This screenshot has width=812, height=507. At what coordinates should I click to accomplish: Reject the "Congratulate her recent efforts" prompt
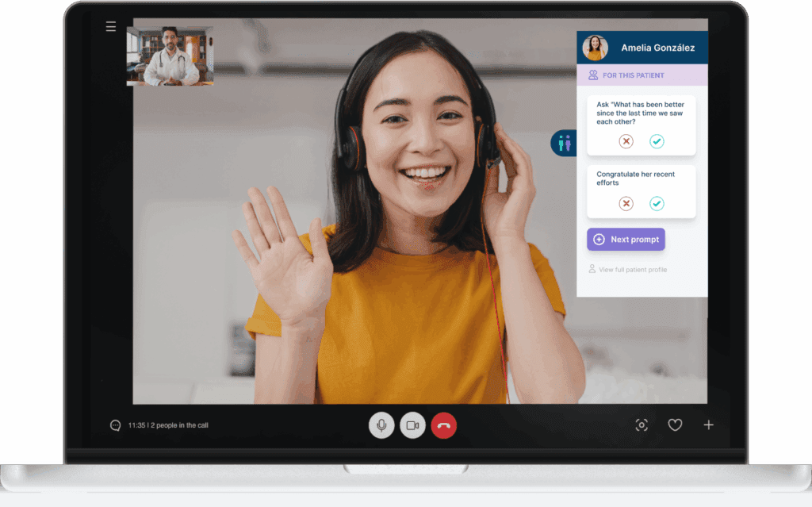626,204
